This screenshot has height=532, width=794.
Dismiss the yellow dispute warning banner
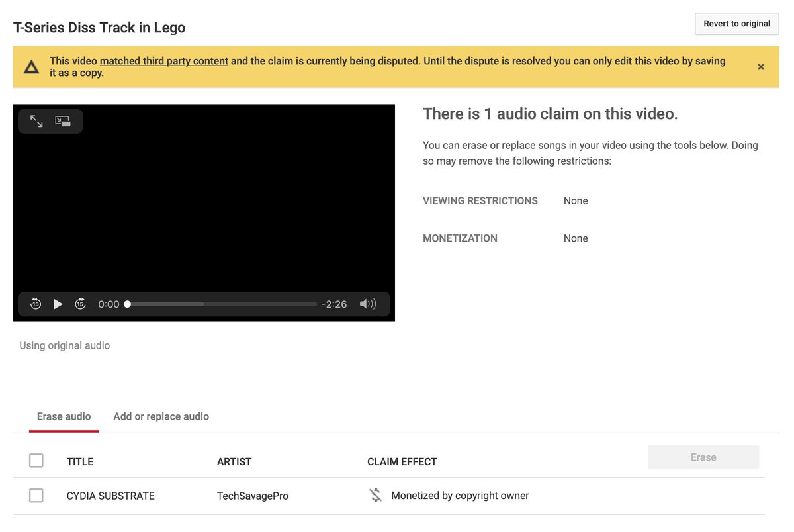point(761,67)
